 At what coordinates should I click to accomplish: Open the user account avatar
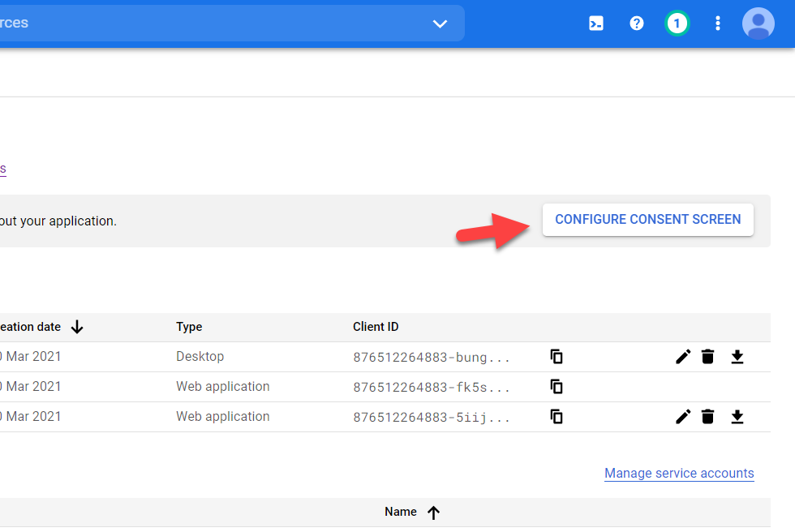(758, 24)
